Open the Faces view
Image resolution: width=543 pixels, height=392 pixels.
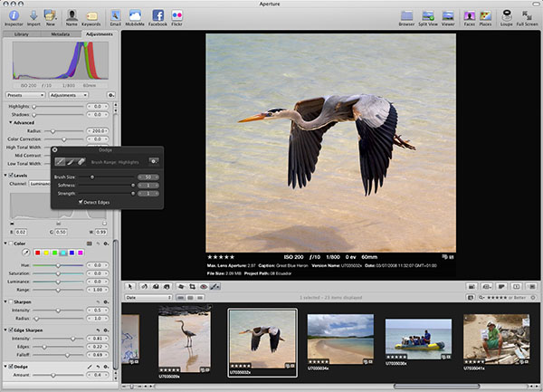click(470, 14)
